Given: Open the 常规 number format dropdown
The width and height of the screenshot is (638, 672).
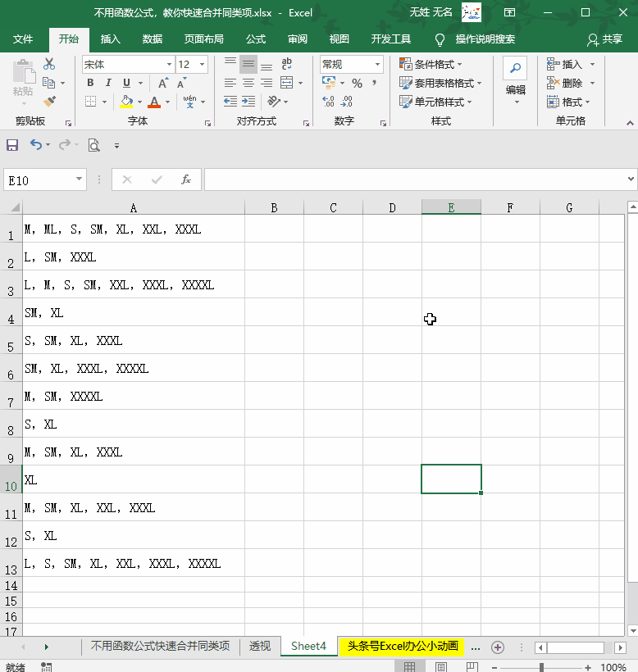Looking at the screenshot, I should pyautogui.click(x=377, y=64).
